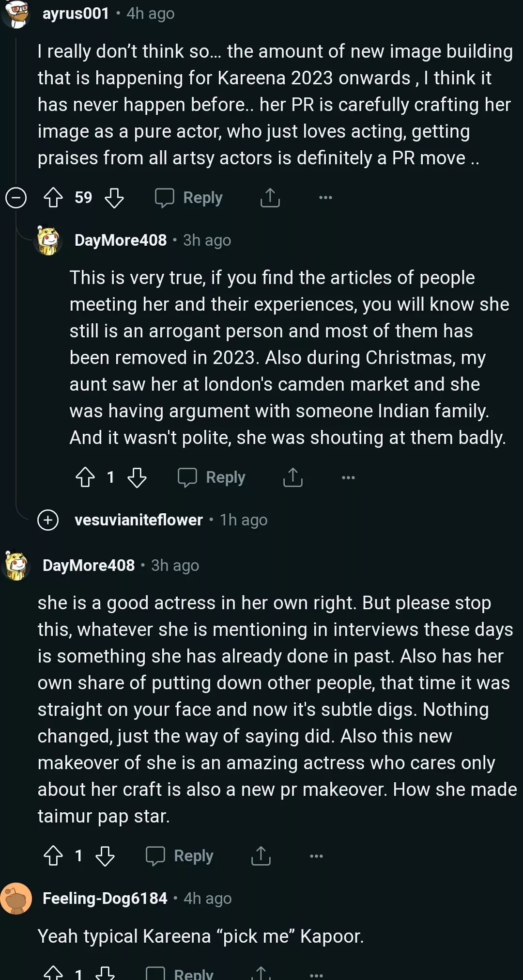Upvote ayrus001's comment with 59 votes

tap(53, 198)
